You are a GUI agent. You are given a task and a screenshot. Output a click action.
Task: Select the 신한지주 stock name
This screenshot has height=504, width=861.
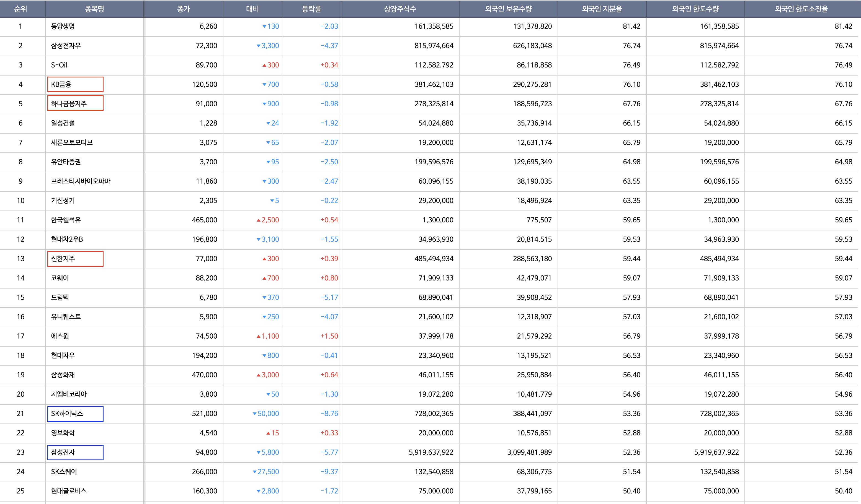point(63,259)
